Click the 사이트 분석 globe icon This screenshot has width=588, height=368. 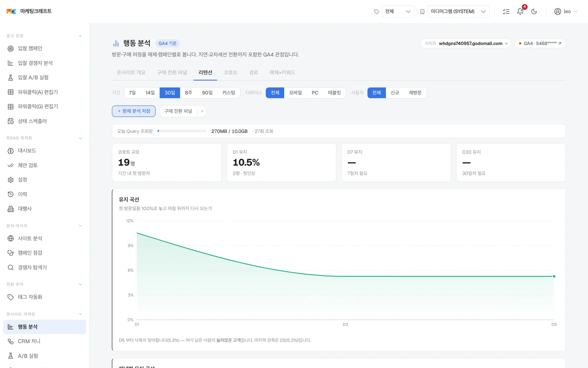10,238
